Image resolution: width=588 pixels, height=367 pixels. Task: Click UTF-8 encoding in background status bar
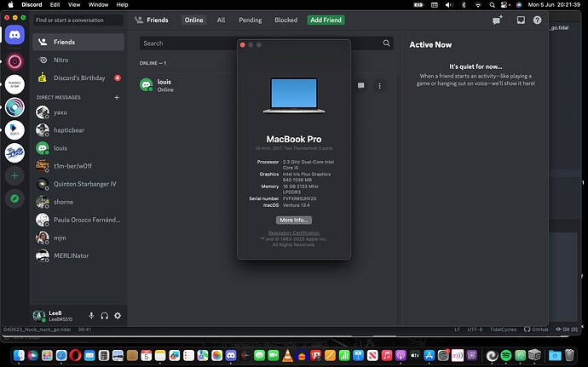475,330
